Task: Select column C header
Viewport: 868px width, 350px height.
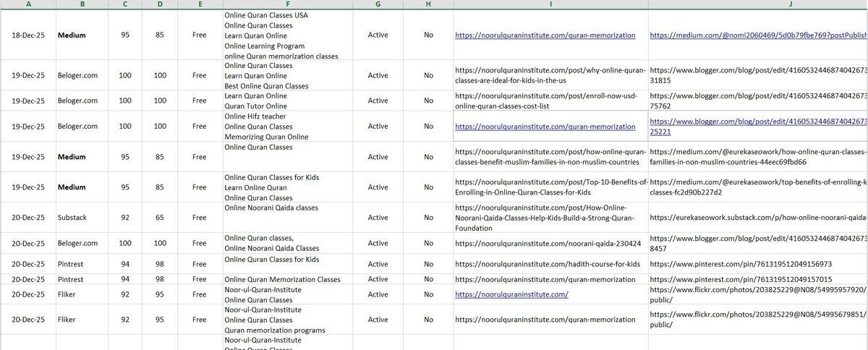Action: [125, 4]
